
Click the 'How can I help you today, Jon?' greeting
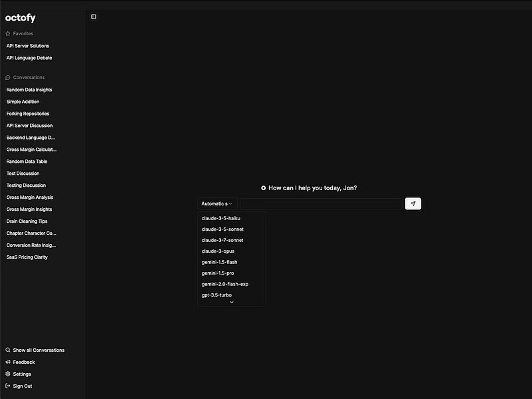(312, 188)
